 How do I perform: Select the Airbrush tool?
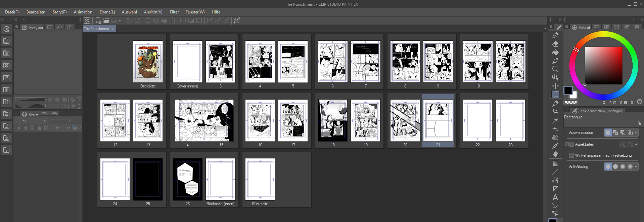pos(555,112)
